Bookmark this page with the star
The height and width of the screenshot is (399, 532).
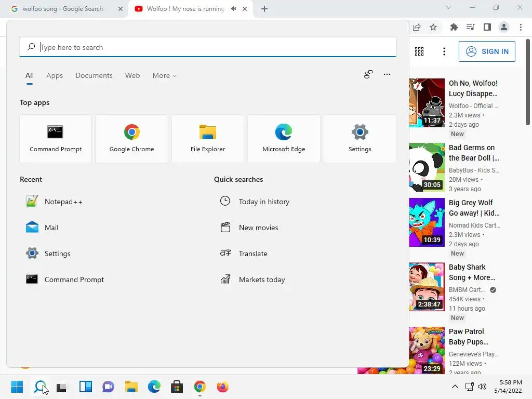433,27
